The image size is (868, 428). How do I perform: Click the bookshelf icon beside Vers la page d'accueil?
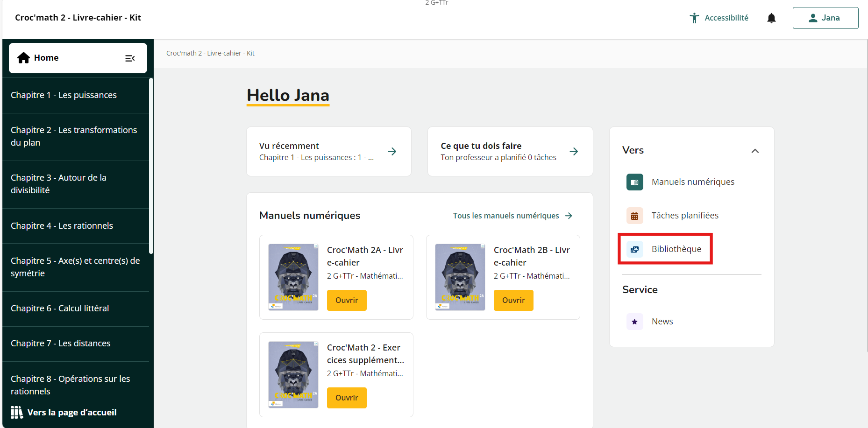(17, 412)
